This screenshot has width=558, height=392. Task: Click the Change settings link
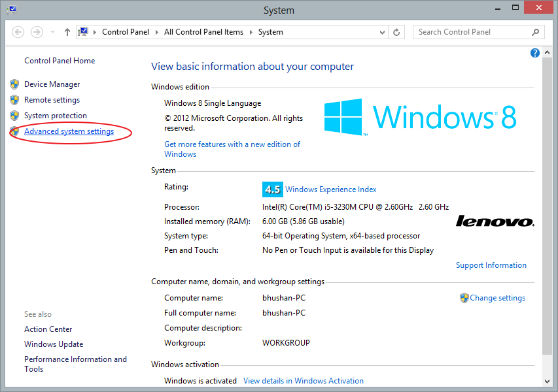tap(497, 298)
